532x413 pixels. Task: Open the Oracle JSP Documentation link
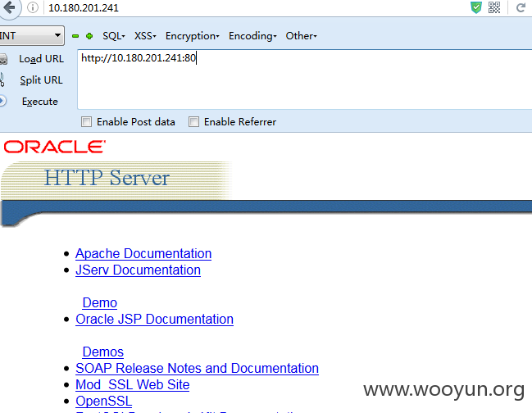(x=154, y=319)
